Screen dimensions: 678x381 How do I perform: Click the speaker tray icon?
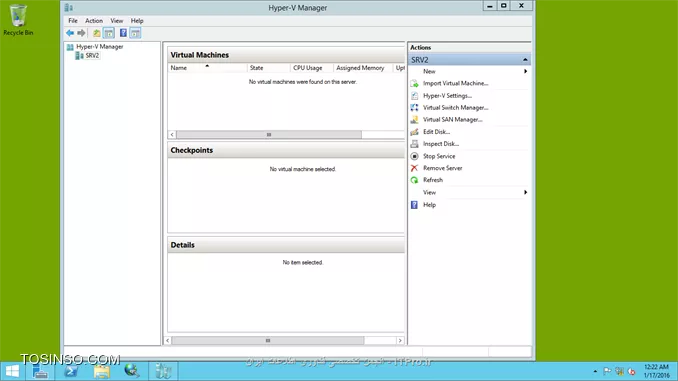[x=631, y=371]
